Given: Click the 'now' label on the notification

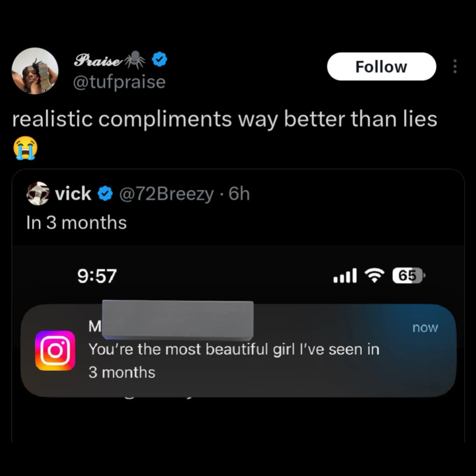Looking at the screenshot, I should [x=425, y=327].
